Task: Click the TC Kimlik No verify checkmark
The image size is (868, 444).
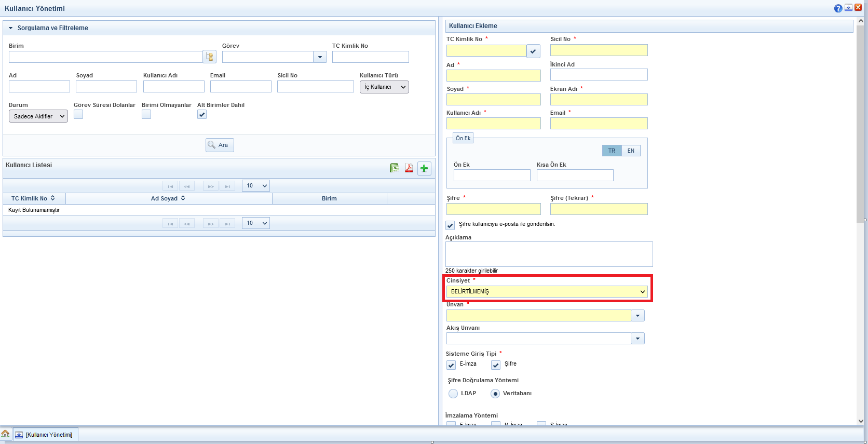Action: coord(533,51)
